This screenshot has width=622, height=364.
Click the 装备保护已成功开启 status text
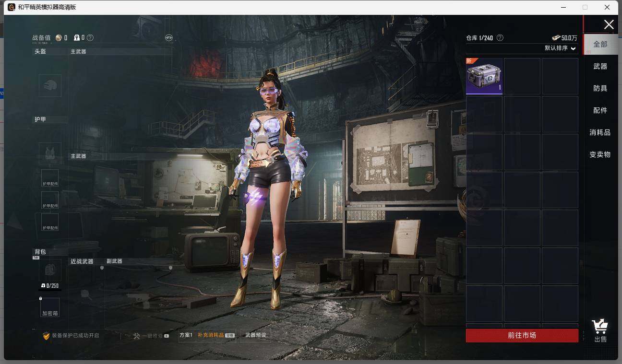tap(75, 336)
